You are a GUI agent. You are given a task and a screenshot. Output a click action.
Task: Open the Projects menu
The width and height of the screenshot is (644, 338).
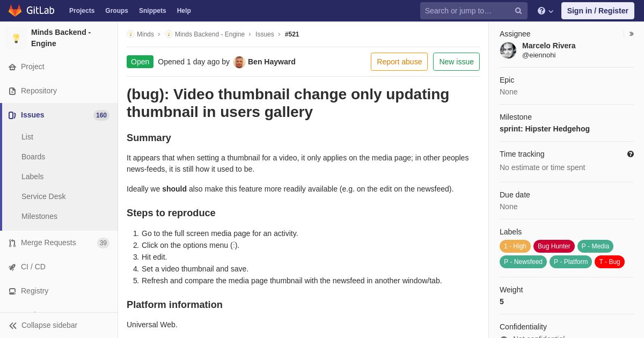coord(82,11)
